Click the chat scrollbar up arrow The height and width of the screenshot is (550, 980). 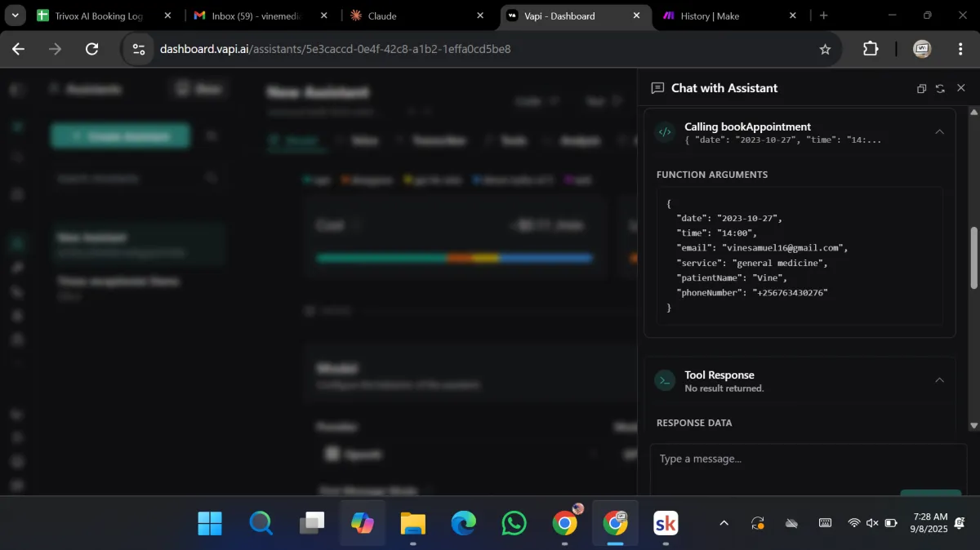[973, 112]
